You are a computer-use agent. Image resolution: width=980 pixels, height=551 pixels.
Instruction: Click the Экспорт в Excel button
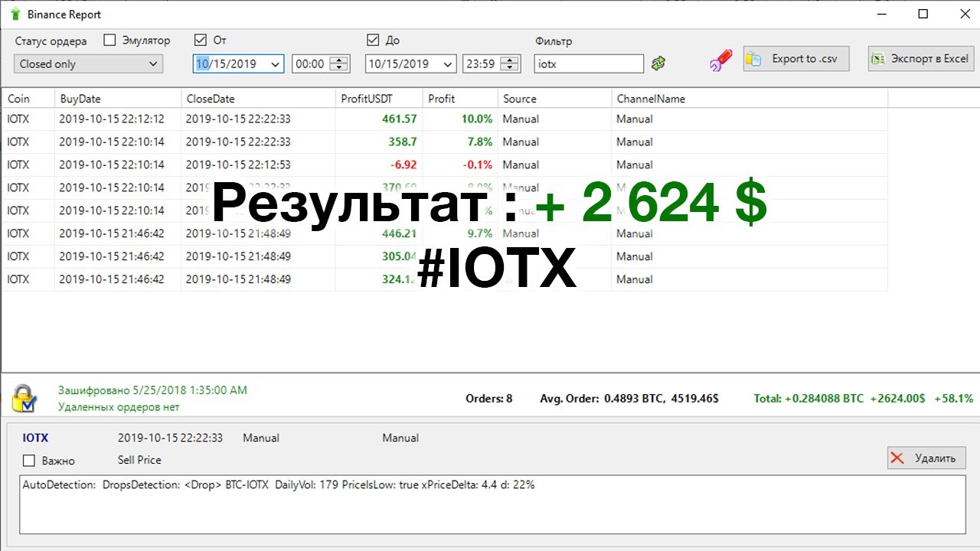pos(922,59)
